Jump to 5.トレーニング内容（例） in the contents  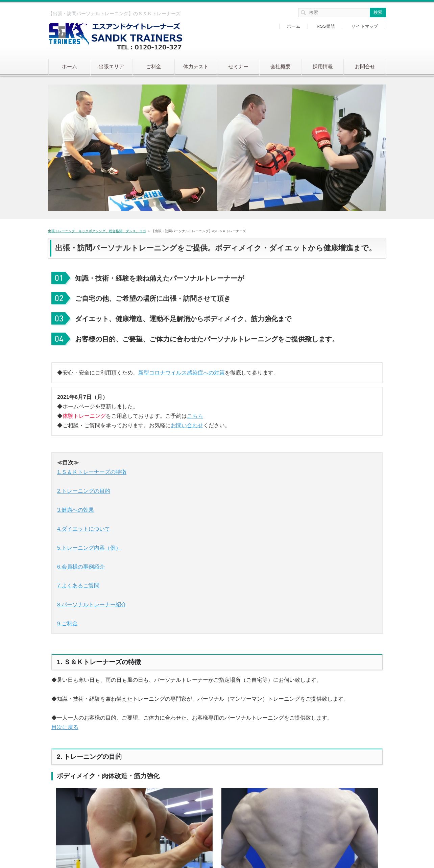point(89,548)
